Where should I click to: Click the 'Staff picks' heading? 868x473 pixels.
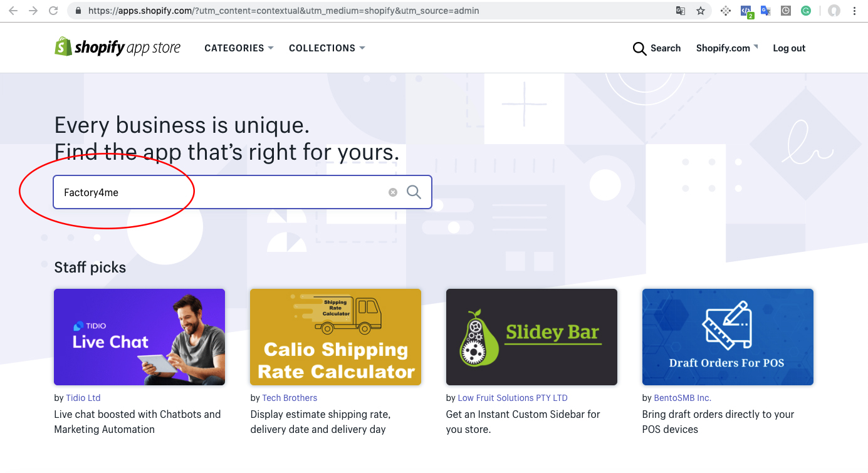tap(90, 268)
